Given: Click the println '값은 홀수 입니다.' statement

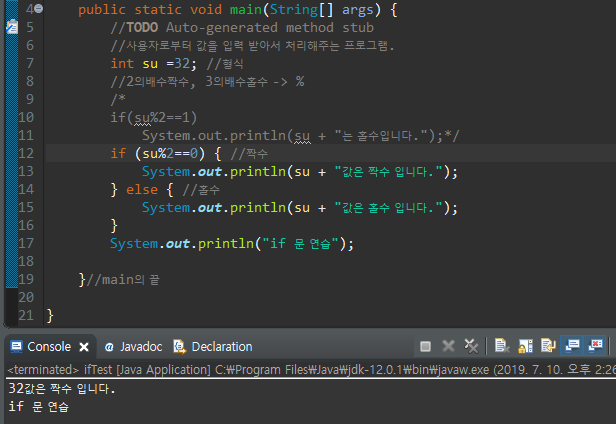Looking at the screenshot, I should [300, 207].
